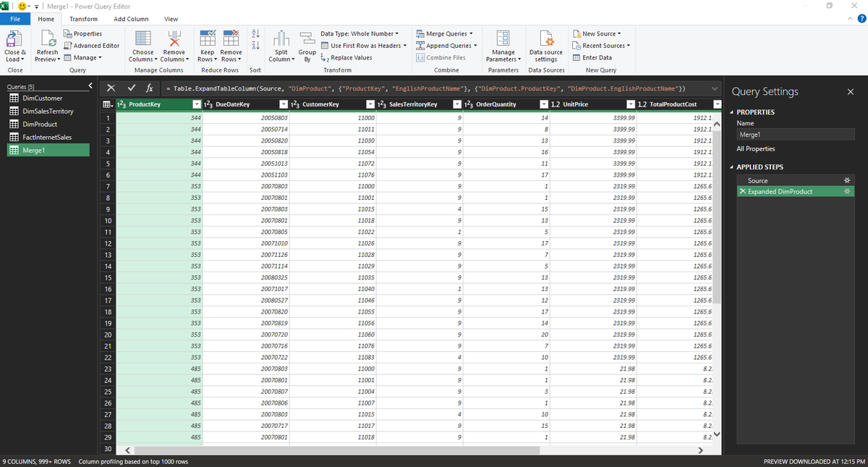Click the smiley feedback icon in title bar

point(22,7)
